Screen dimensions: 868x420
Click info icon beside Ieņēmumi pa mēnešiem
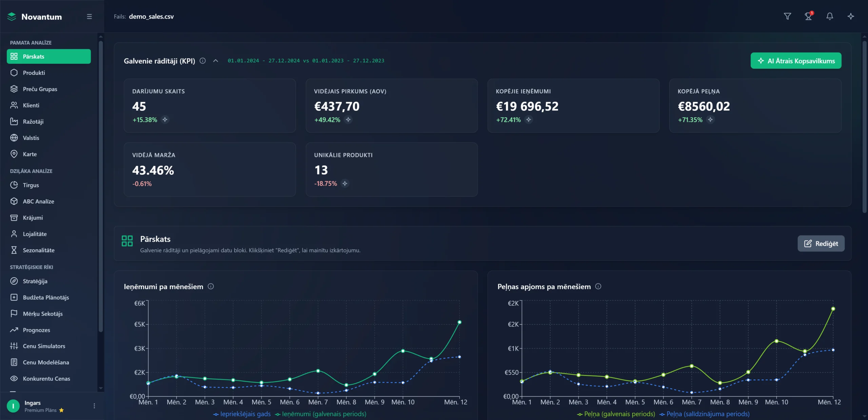pos(211,286)
